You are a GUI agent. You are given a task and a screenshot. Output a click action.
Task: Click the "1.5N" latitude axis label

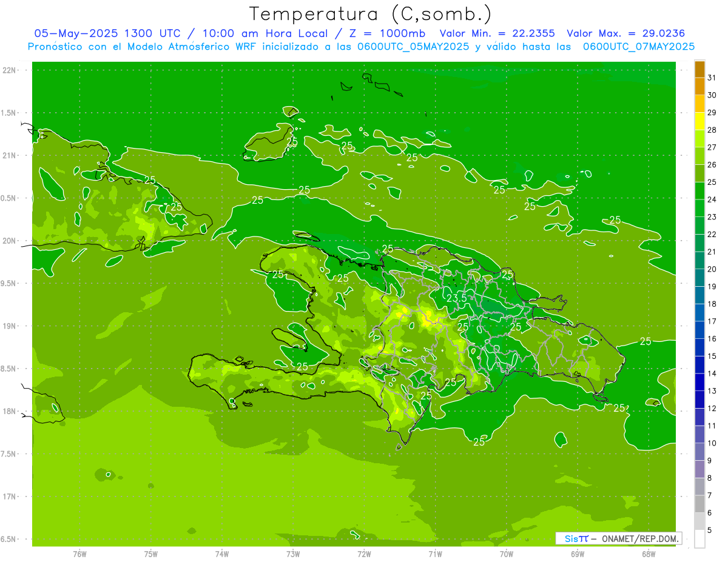click(10, 113)
